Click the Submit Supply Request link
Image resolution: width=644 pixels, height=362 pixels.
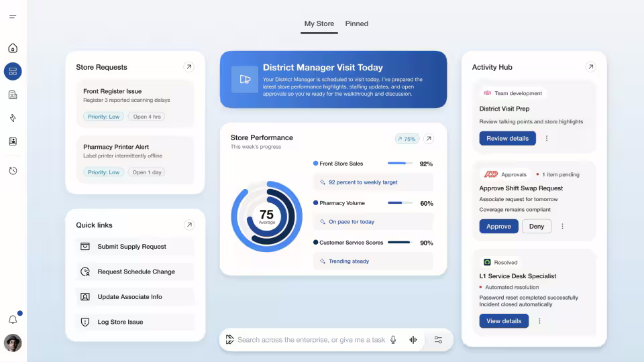[132, 247]
